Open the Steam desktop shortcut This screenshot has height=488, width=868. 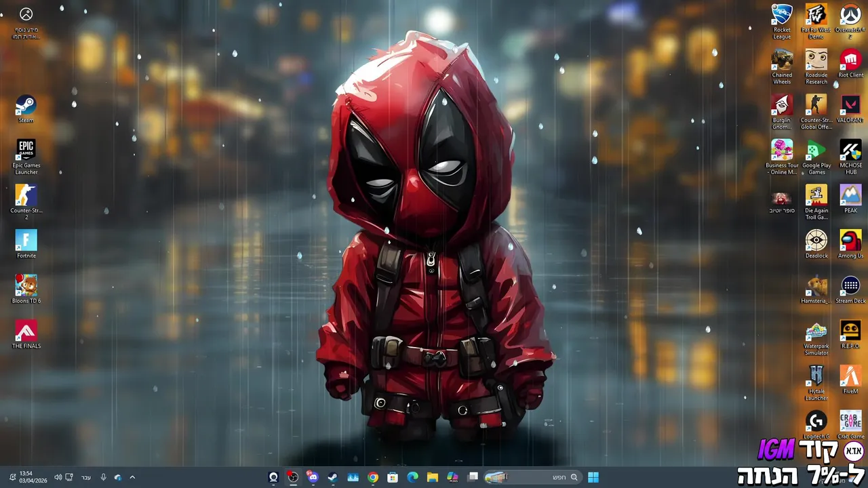[x=26, y=109]
